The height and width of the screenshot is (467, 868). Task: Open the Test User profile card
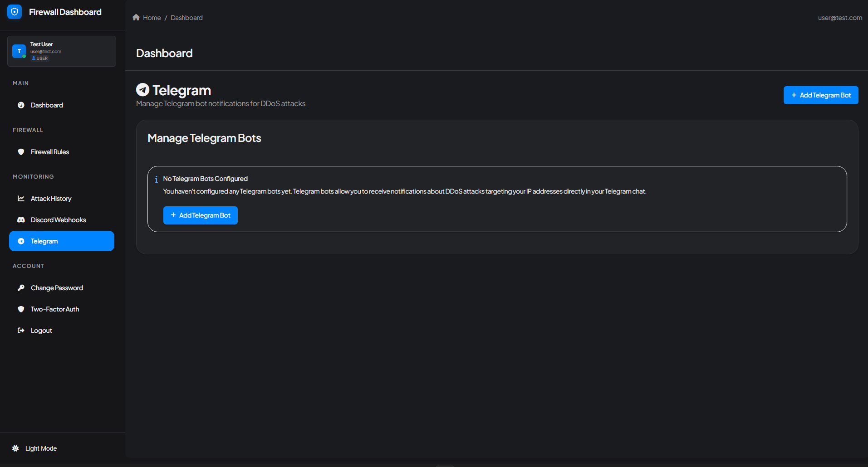coord(62,51)
